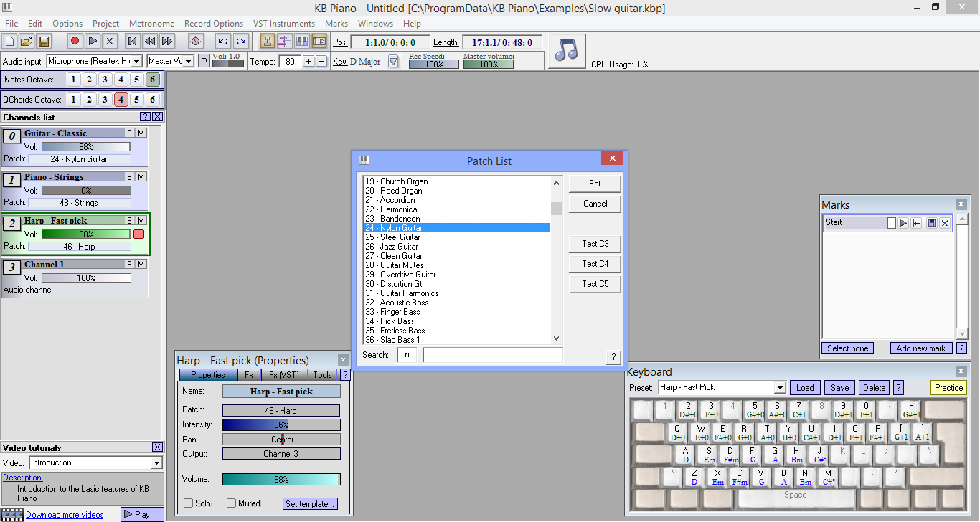Solo the Guitar - Classic channel
Image resolution: width=980 pixels, height=522 pixels.
coord(130,133)
